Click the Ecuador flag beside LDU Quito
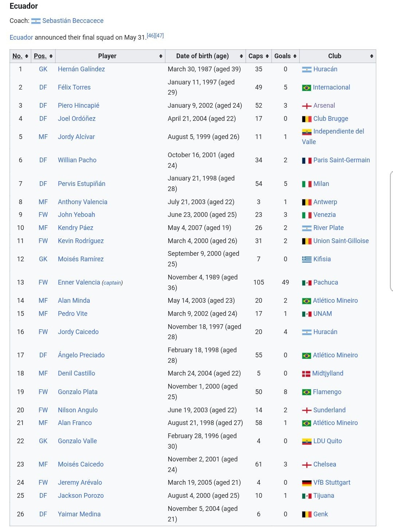The height and width of the screenshot is (532, 393). [x=307, y=441]
